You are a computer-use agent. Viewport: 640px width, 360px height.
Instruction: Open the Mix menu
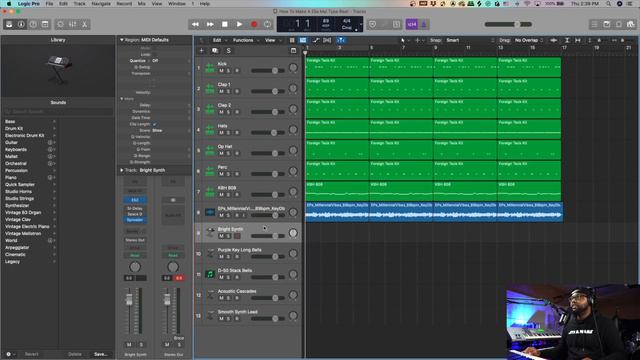click(x=141, y=4)
